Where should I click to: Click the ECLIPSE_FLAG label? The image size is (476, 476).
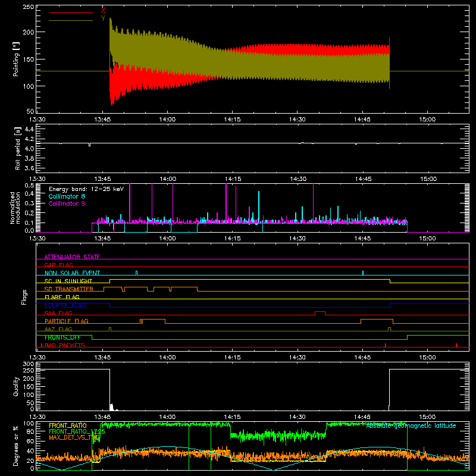[x=65, y=305]
